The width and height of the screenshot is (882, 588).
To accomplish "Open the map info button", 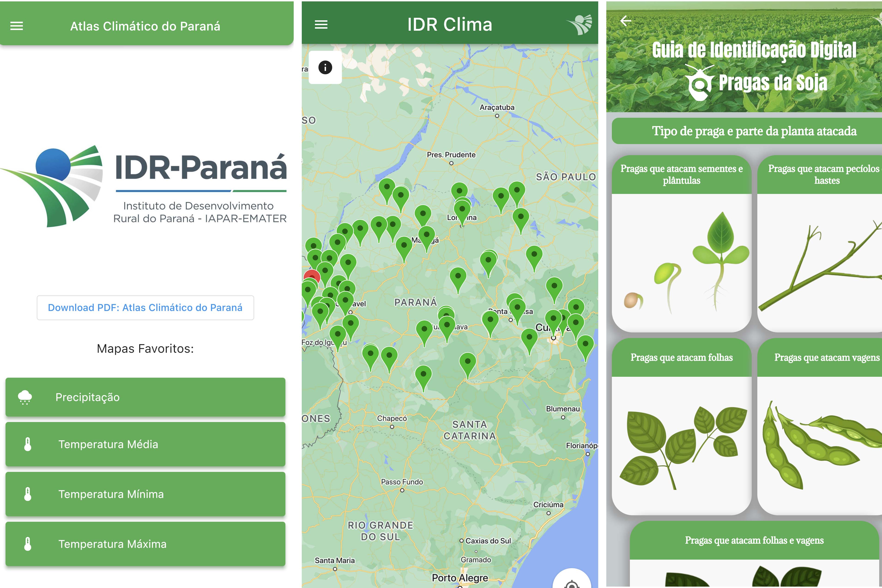I will click(325, 67).
